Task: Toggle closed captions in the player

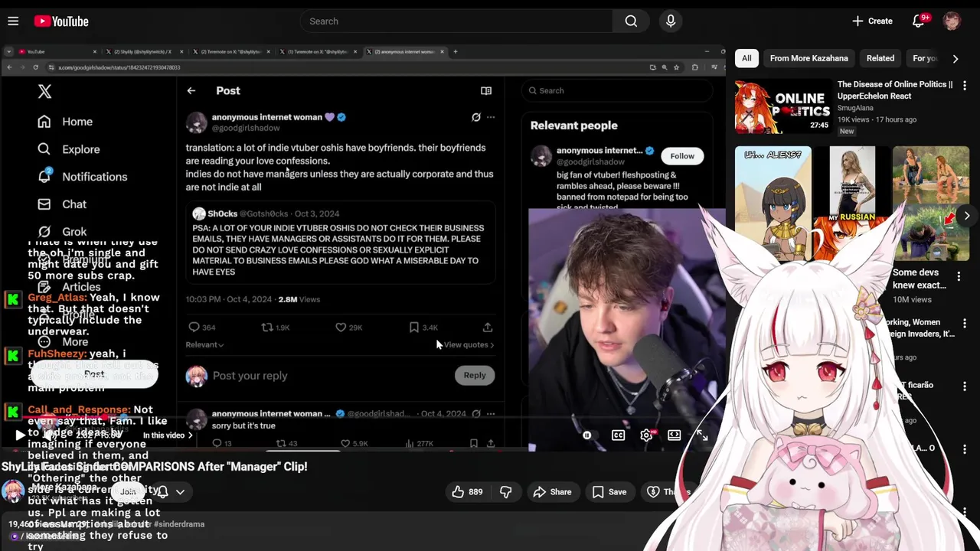Action: click(618, 435)
